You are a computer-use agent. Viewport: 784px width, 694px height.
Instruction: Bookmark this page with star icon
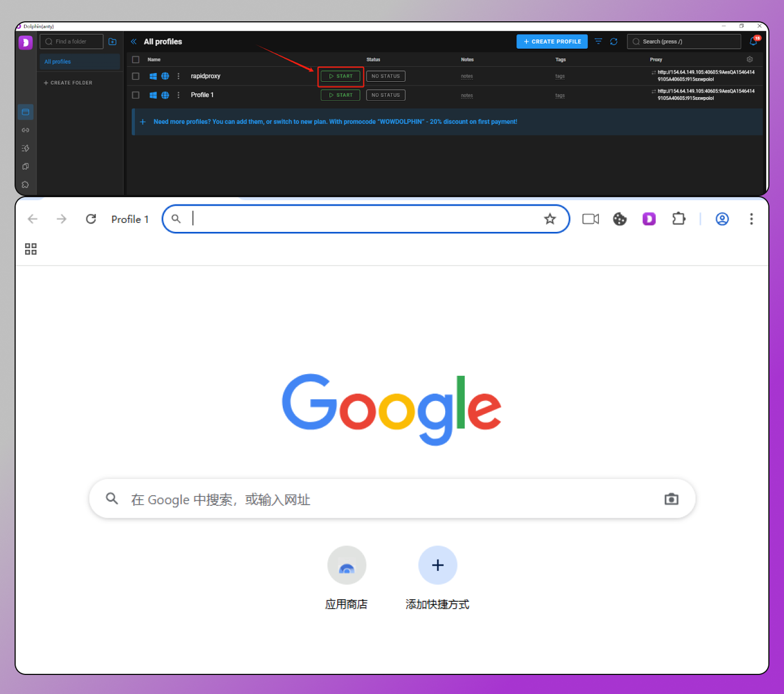coord(550,219)
